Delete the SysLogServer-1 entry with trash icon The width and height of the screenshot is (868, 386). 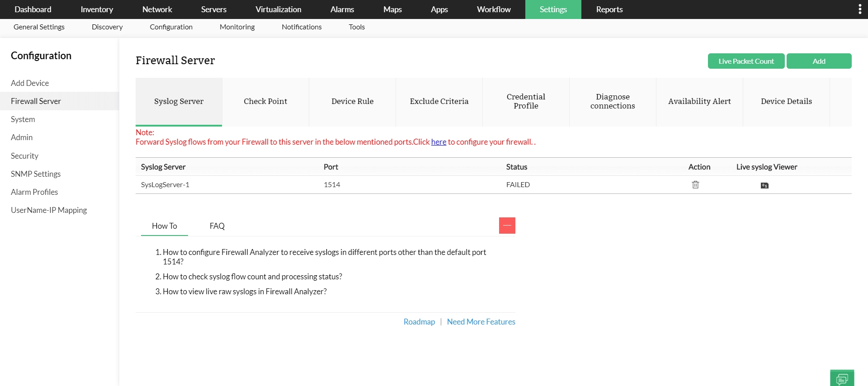[695, 184]
